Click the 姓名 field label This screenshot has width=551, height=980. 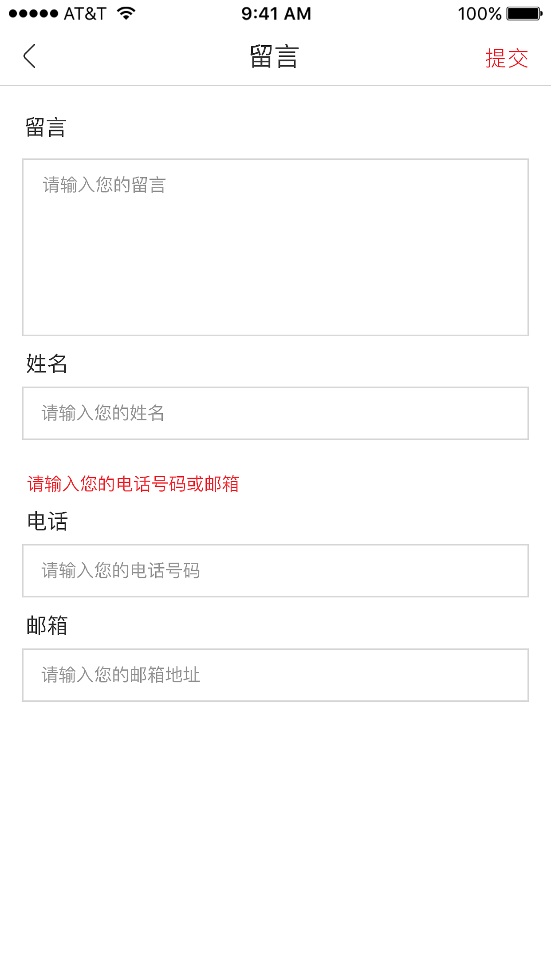click(x=47, y=364)
